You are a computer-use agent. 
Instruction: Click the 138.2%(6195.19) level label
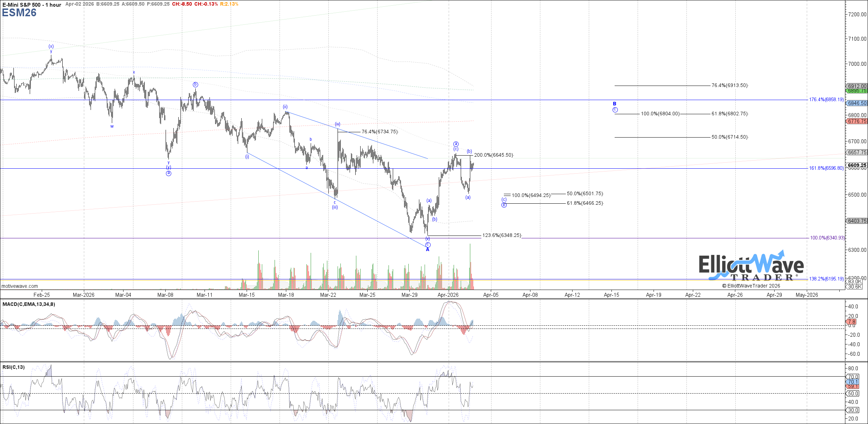pyautogui.click(x=826, y=279)
